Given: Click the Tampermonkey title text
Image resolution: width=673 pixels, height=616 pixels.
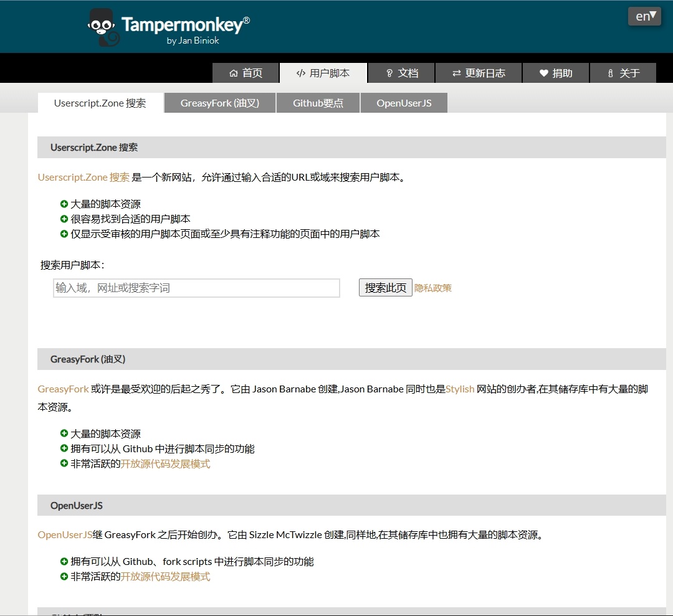Looking at the screenshot, I should point(186,25).
